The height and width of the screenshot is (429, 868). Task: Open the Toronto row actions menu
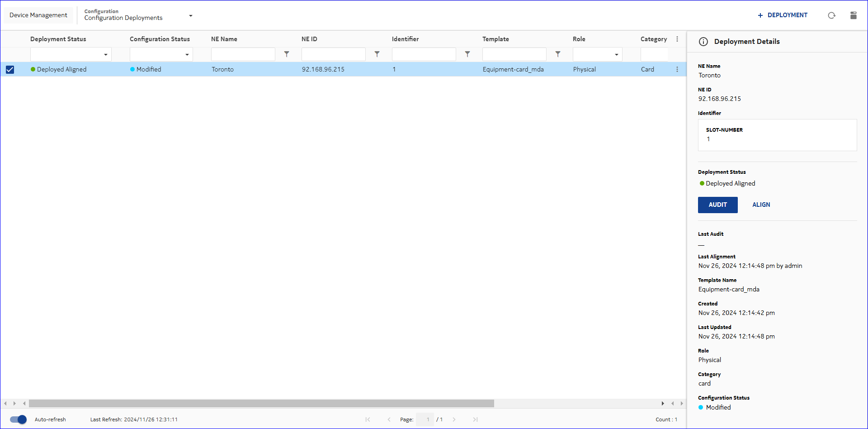[677, 69]
